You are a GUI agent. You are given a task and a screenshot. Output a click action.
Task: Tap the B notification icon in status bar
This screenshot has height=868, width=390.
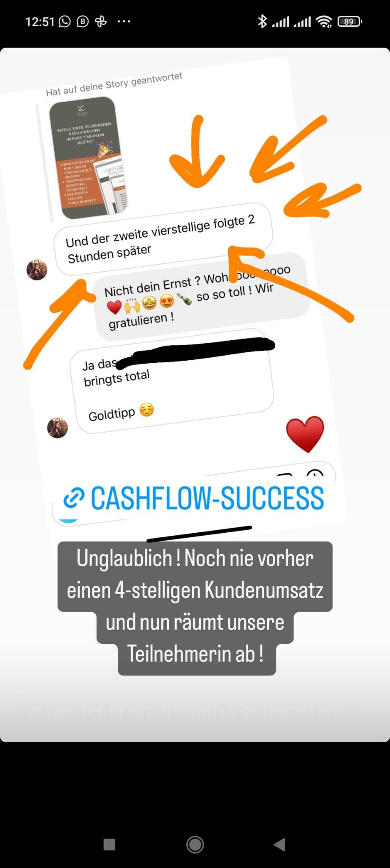(83, 21)
